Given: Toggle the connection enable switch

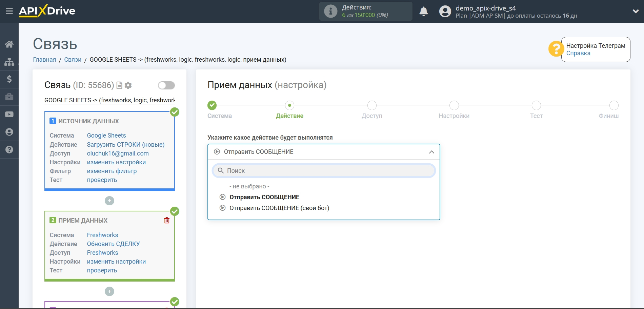Looking at the screenshot, I should (166, 85).
